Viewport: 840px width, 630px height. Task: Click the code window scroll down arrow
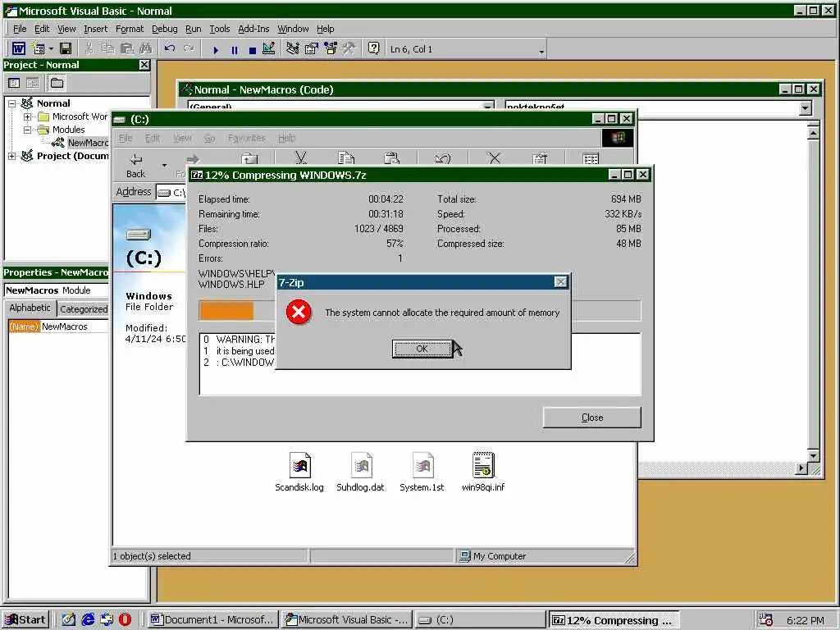[813, 456]
